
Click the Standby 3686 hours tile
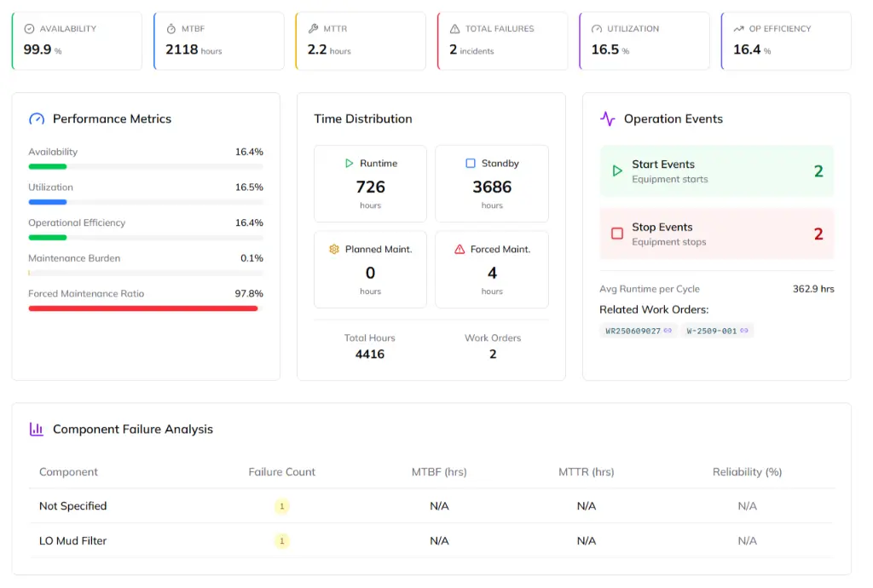point(492,184)
